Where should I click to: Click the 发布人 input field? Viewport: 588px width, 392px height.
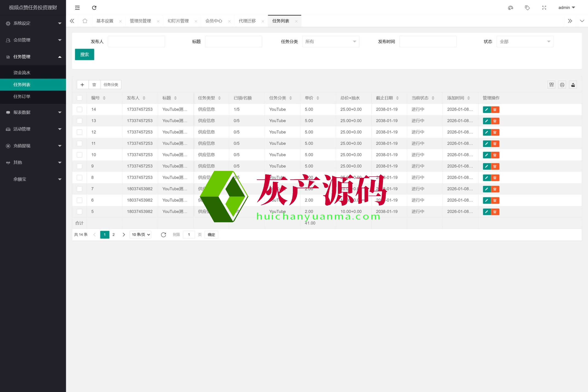click(136, 42)
